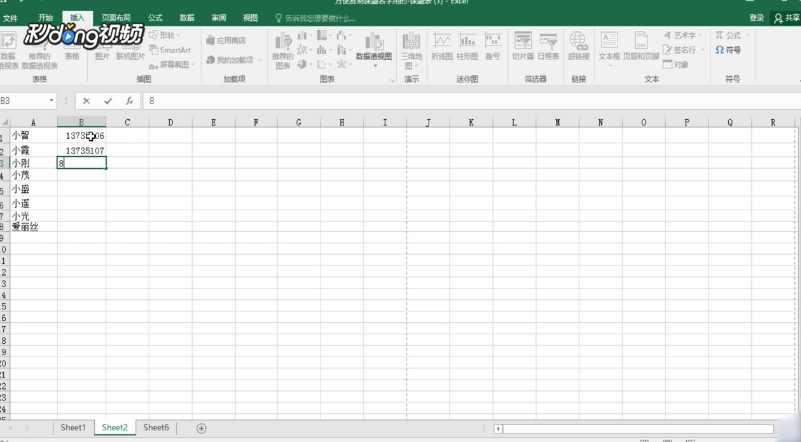Open the File (文件) tab
This screenshot has height=442, width=801.
pos(10,18)
